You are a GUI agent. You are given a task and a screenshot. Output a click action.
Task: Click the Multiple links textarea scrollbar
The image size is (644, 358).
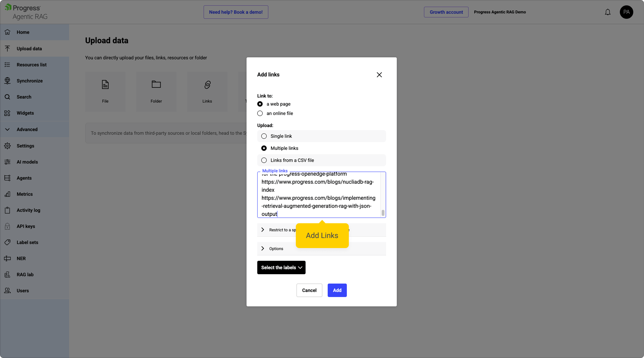coord(383,213)
